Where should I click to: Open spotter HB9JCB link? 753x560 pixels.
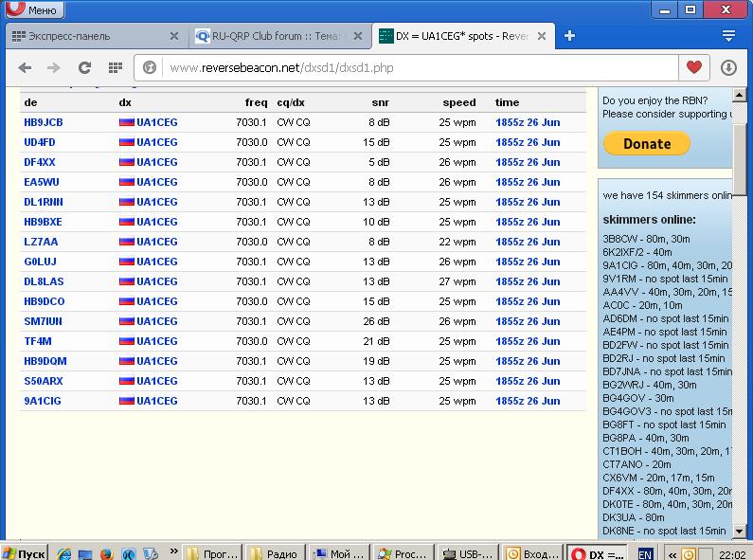[44, 122]
